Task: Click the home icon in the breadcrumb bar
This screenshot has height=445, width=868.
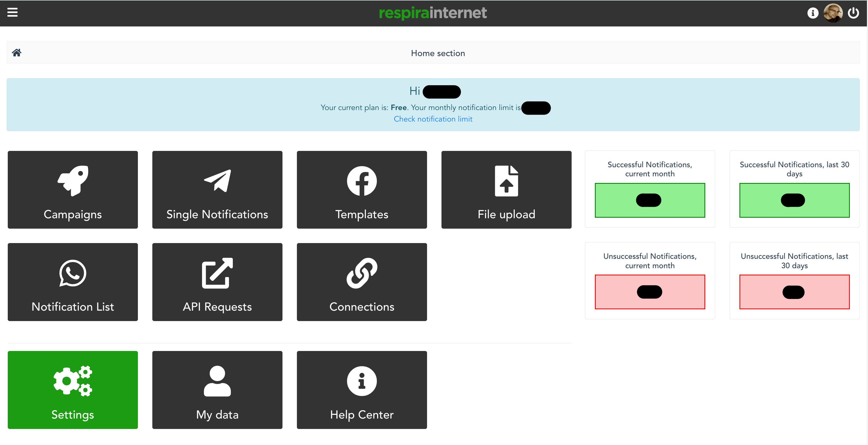Action: pyautogui.click(x=17, y=53)
